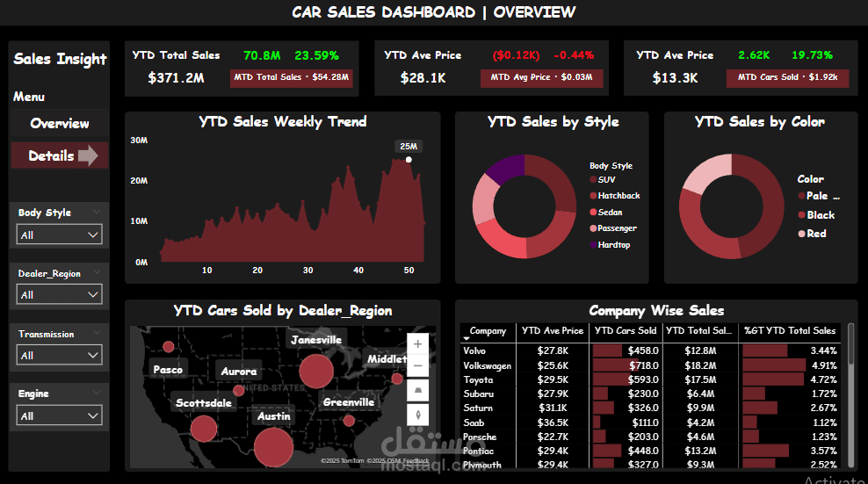This screenshot has height=484, width=868.
Task: Select the Passenger legend swatch
Action: [593, 228]
